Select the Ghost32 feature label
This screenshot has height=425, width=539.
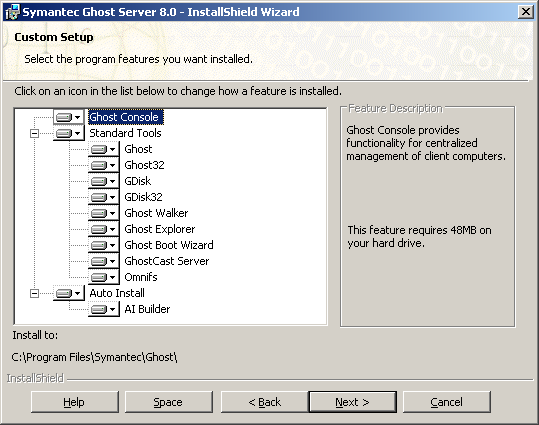(x=144, y=165)
